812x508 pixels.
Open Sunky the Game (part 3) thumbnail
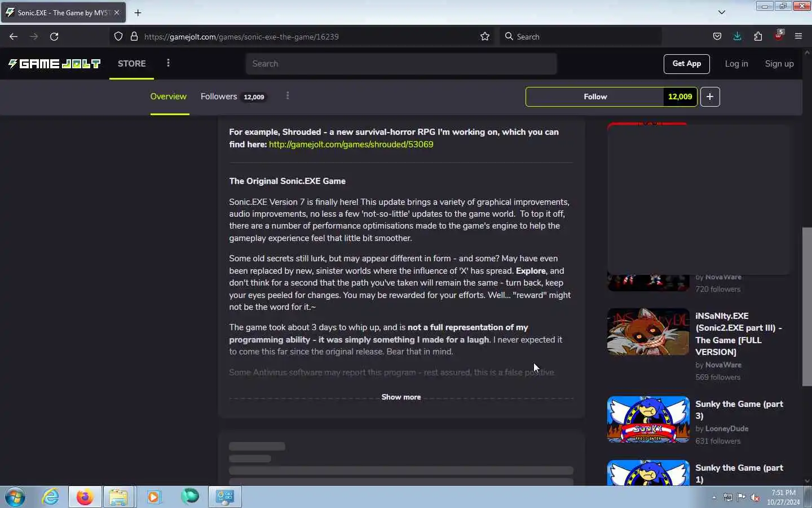(x=648, y=419)
